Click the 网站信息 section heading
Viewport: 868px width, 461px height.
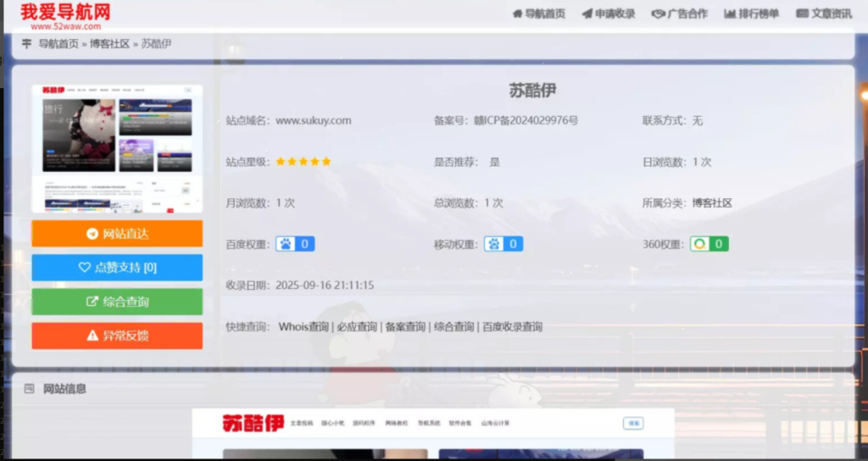click(x=64, y=388)
